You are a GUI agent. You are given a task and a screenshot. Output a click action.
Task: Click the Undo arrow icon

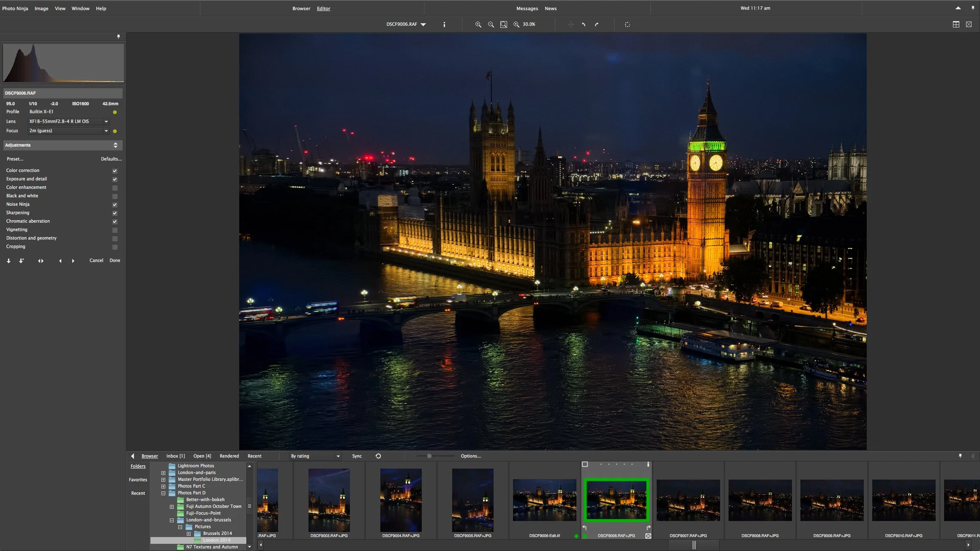pyautogui.click(x=583, y=25)
